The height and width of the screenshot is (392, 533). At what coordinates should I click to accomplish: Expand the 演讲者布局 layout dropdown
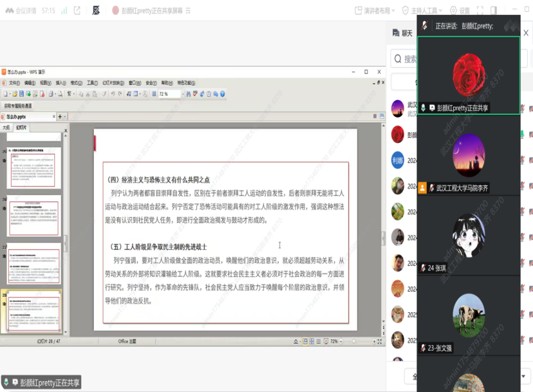[376, 10]
